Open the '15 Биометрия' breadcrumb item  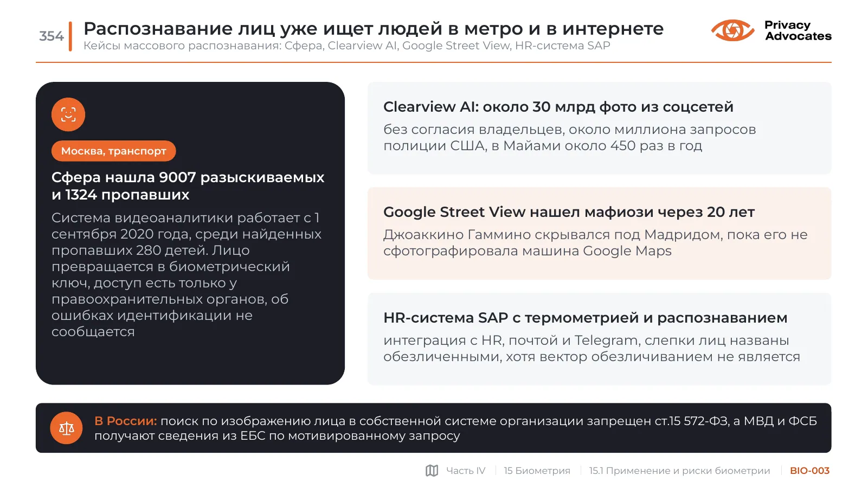[537, 471]
